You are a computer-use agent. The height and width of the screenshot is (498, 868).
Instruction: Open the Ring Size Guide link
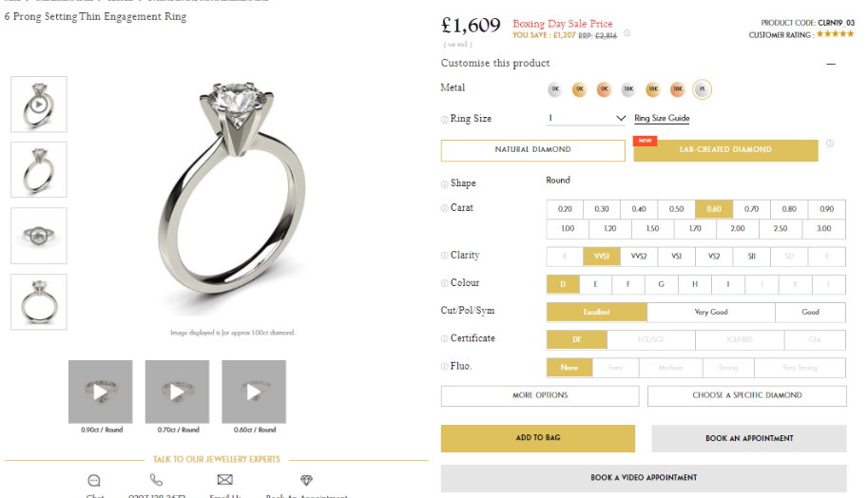(662, 119)
